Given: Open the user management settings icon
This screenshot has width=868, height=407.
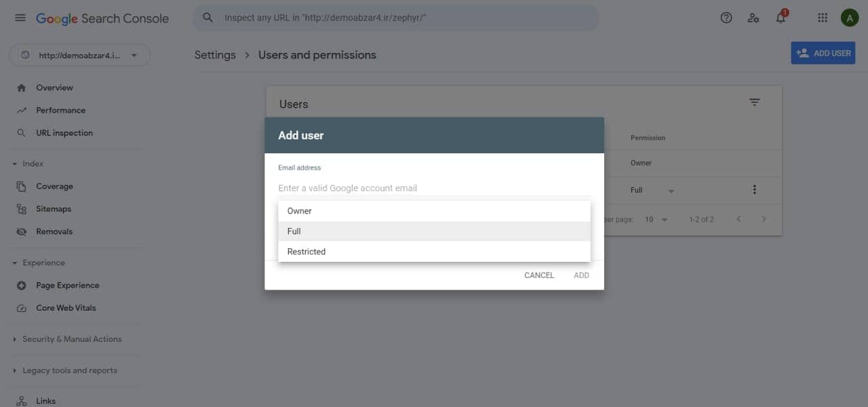Looking at the screenshot, I should point(753,18).
